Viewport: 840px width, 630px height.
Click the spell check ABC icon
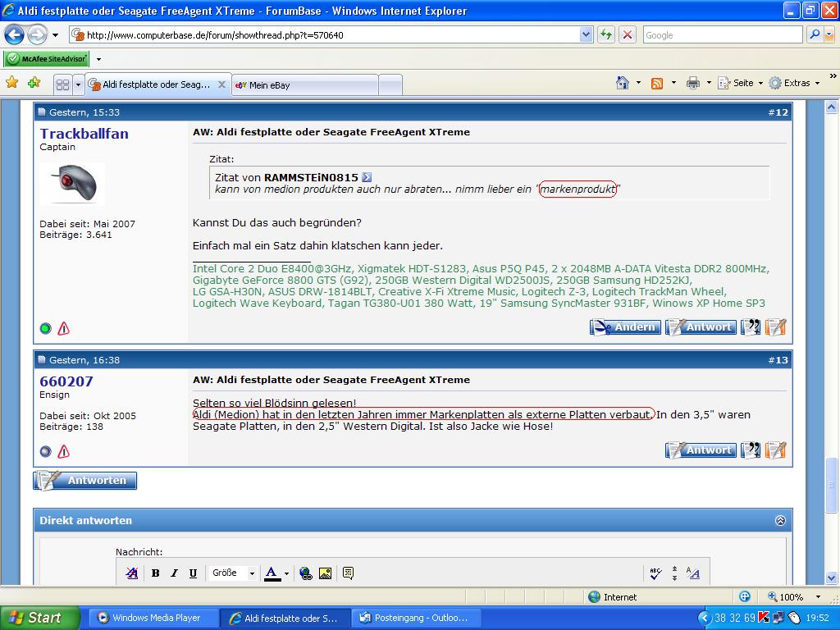pyautogui.click(x=655, y=573)
